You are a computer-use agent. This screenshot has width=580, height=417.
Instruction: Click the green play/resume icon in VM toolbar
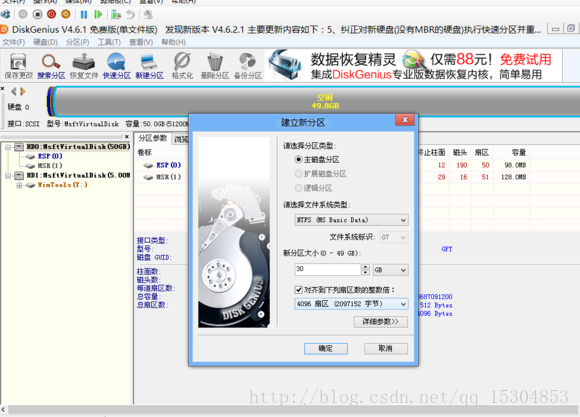pos(98,14)
